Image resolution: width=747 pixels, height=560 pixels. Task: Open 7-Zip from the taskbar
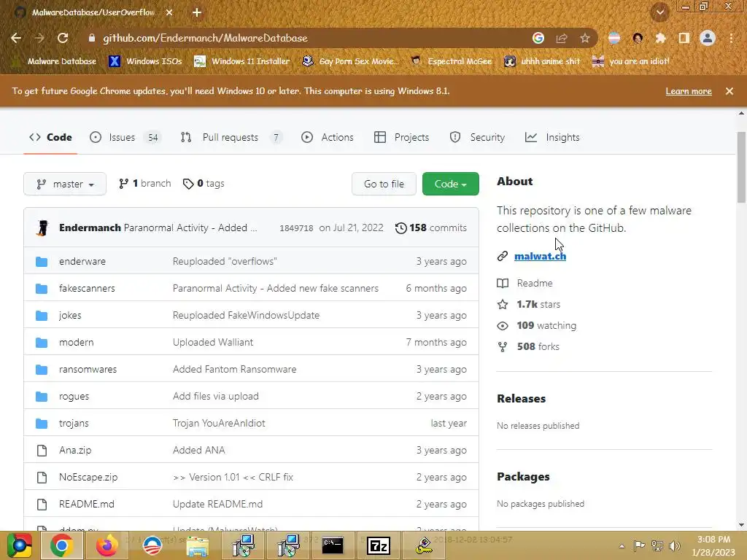(379, 545)
